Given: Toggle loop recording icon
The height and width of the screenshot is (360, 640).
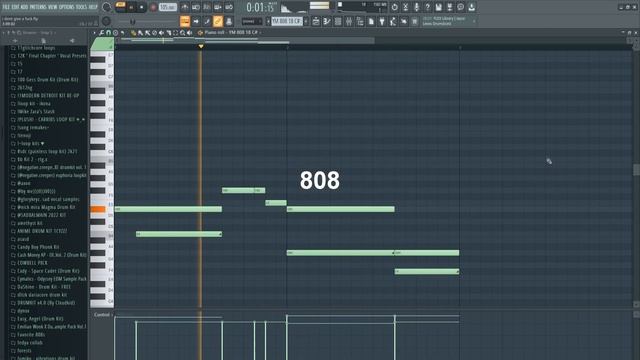Looking at the screenshot, I should pyautogui.click(x=229, y=7).
